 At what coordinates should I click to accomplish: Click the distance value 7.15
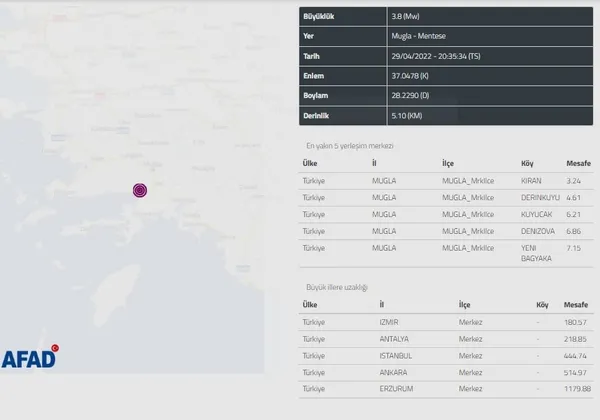[573, 248]
